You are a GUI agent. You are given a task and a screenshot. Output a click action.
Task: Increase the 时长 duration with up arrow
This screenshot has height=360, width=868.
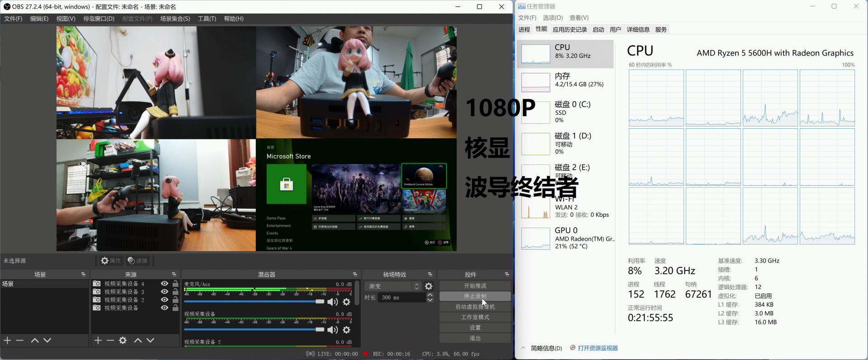tap(430, 295)
